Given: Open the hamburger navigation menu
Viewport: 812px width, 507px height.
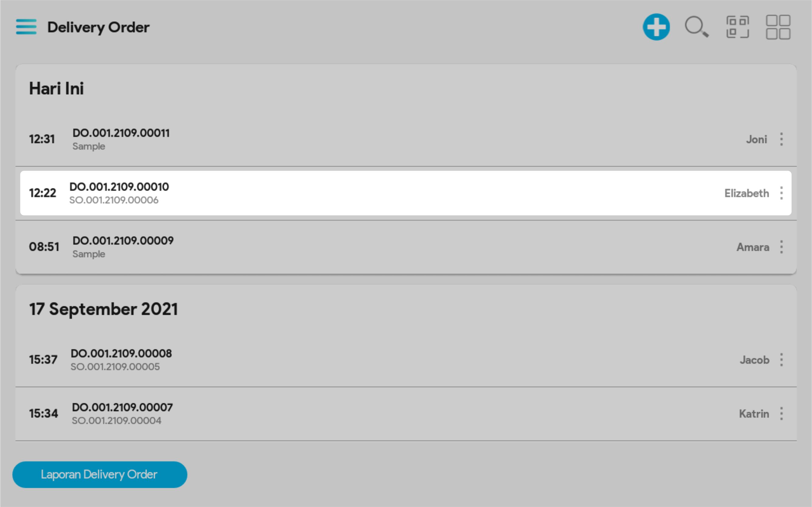Looking at the screenshot, I should [26, 27].
